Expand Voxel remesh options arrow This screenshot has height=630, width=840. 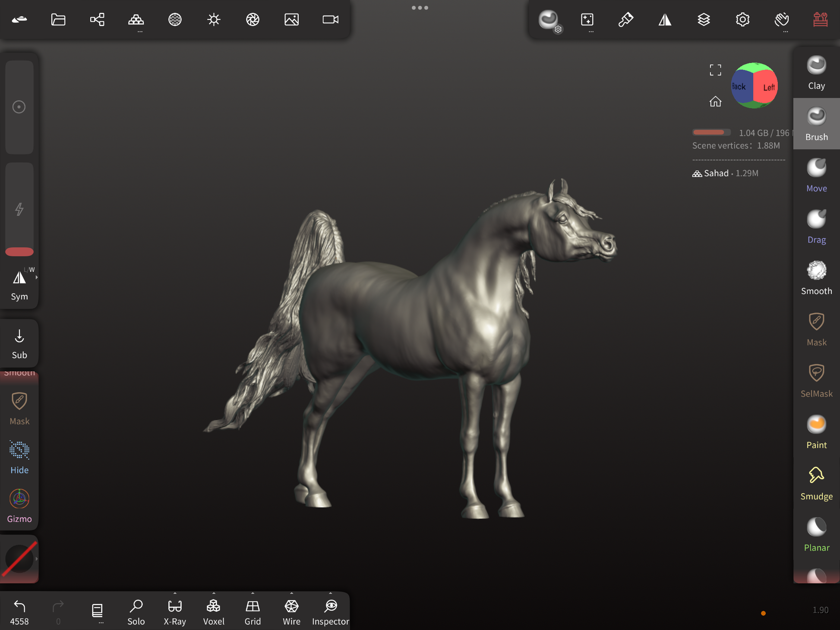pos(214,593)
